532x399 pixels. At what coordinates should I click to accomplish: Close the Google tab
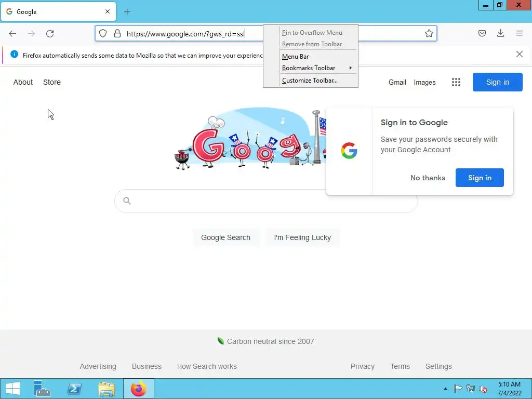pos(108,11)
